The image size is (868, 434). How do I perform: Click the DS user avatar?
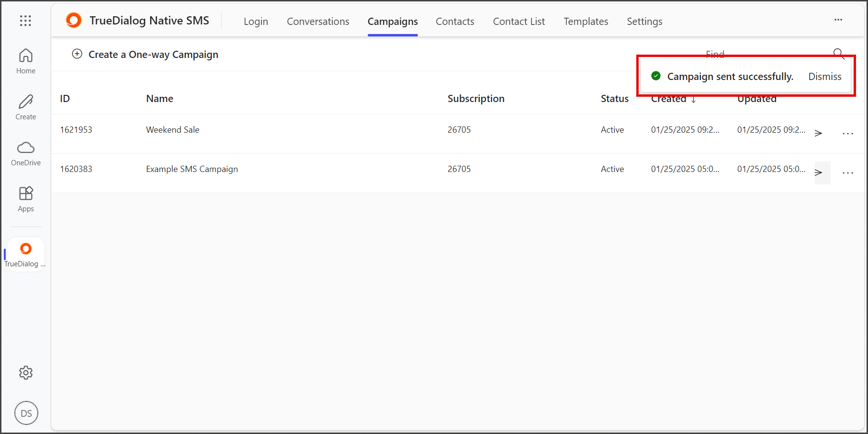26,413
